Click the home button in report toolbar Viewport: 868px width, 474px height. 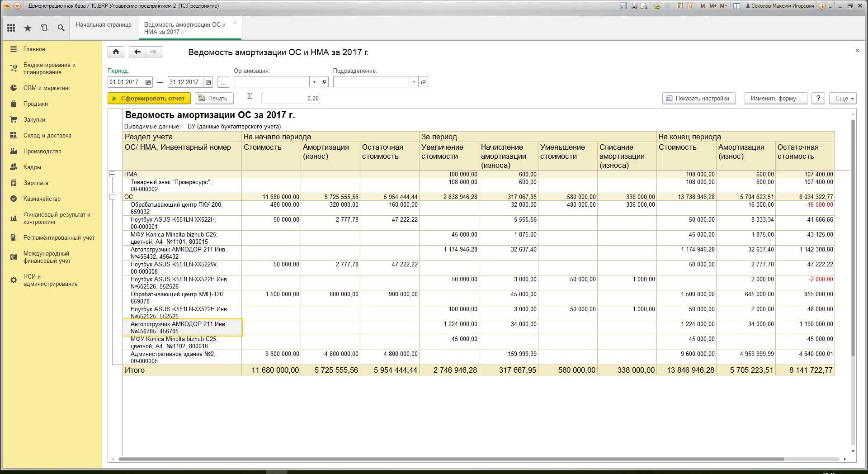[x=116, y=52]
